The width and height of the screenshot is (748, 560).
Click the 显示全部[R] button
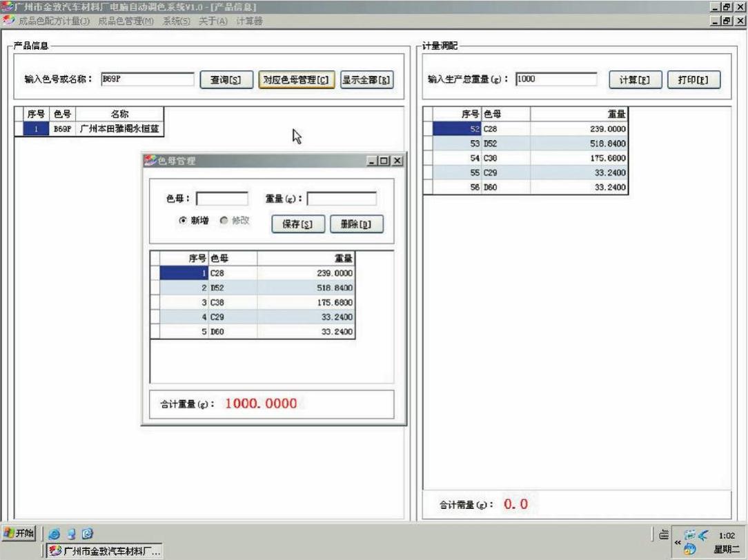(367, 79)
